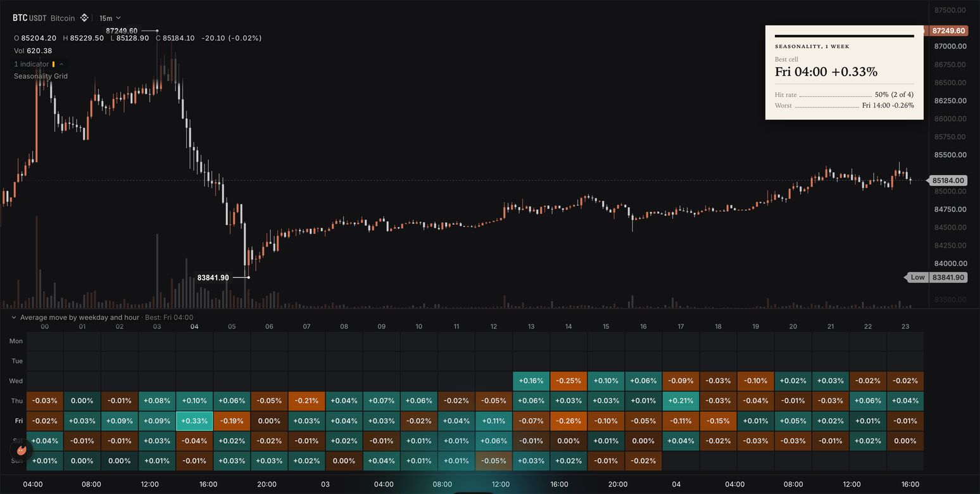Viewport: 980px width, 494px height.
Task: Click the hour 13 column header
Action: click(531, 327)
